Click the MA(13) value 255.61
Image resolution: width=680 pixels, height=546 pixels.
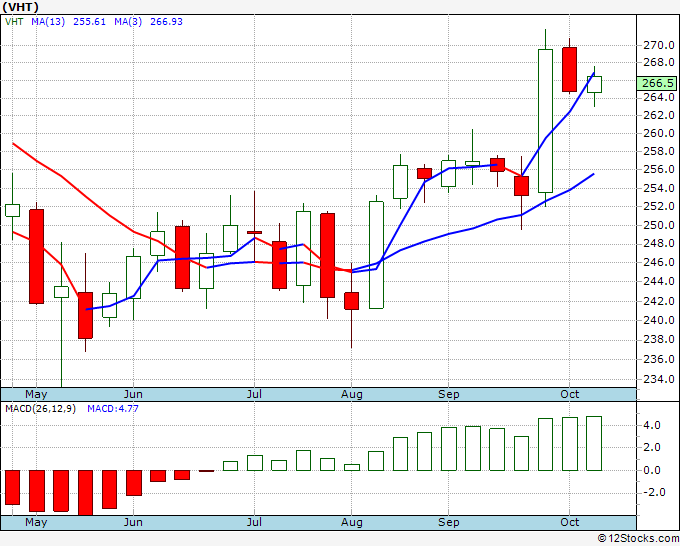tap(89, 22)
